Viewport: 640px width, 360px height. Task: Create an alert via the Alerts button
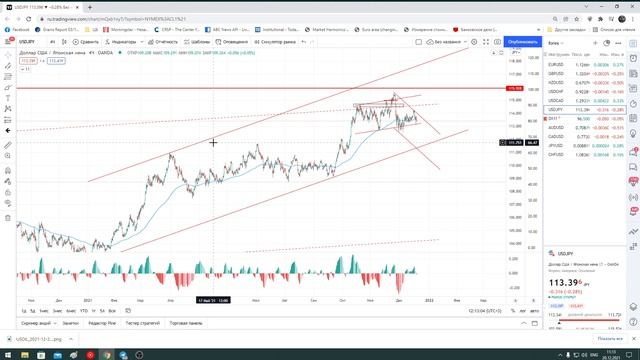click(x=231, y=42)
